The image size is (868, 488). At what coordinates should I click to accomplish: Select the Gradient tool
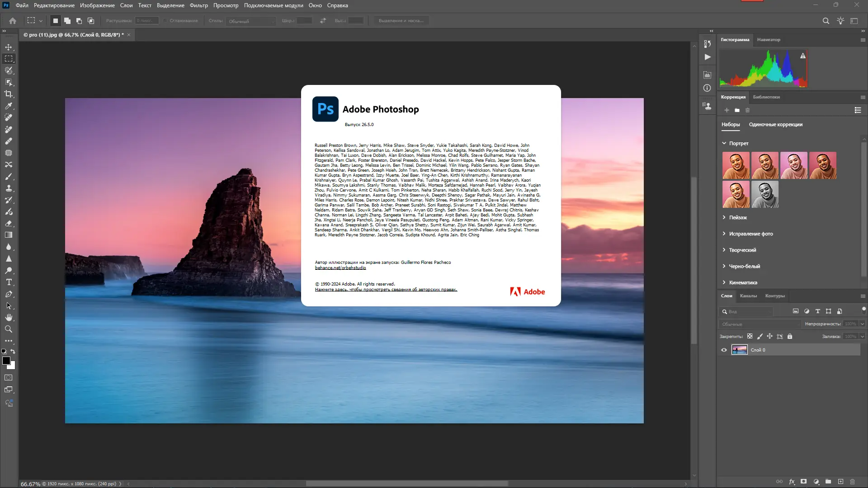(x=9, y=235)
